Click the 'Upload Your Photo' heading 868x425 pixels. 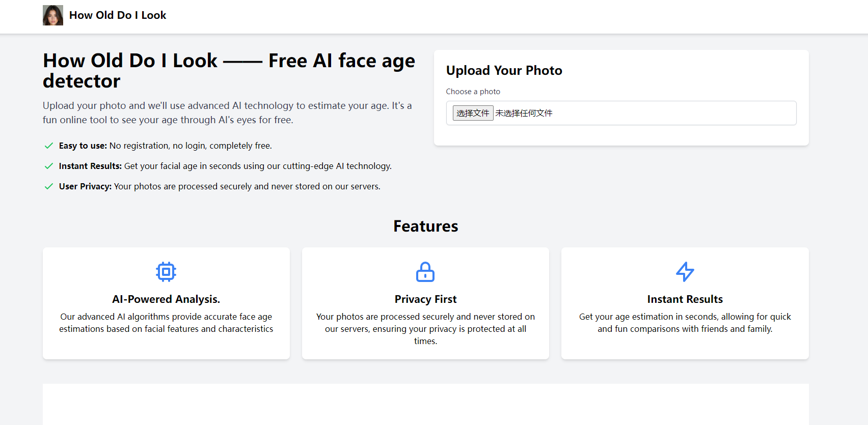pos(504,70)
